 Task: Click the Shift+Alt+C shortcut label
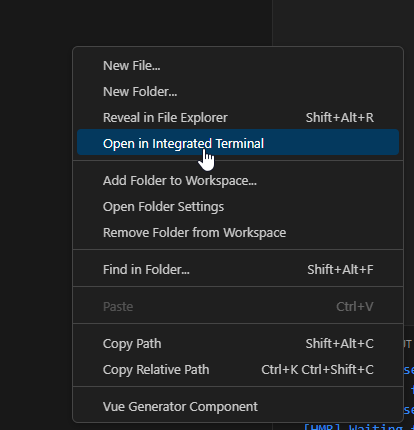coord(340,344)
